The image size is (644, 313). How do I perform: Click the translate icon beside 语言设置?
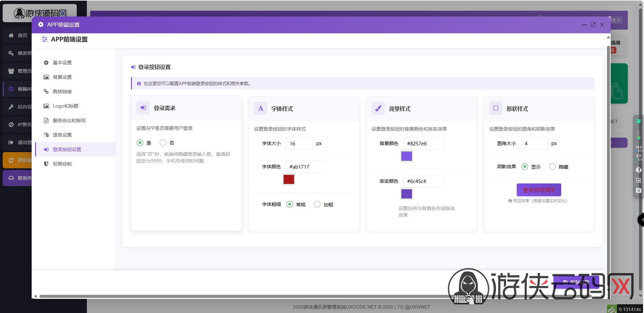46,135
